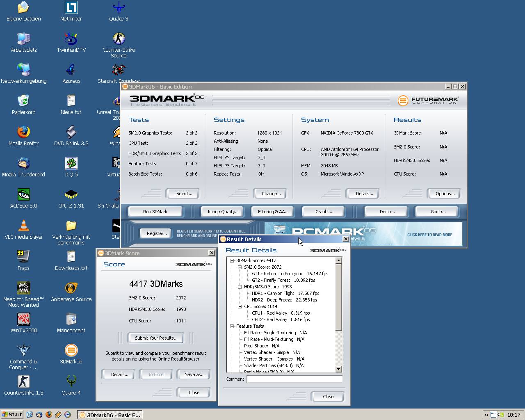Select GT2 - Firefly Forest result row
Image resolution: width=525 pixels, height=420 pixels.
283,280
